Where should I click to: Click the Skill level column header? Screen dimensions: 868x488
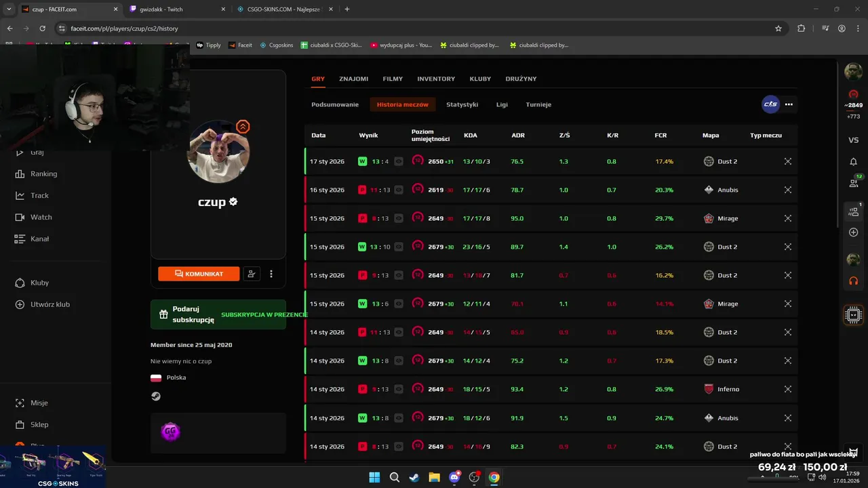431,135
